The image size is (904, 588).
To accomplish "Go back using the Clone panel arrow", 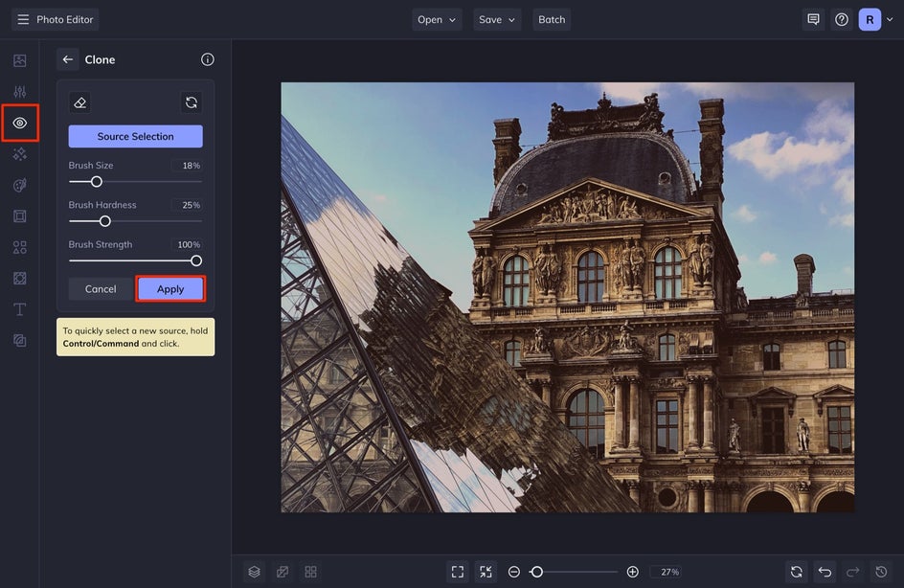I will pyautogui.click(x=68, y=59).
